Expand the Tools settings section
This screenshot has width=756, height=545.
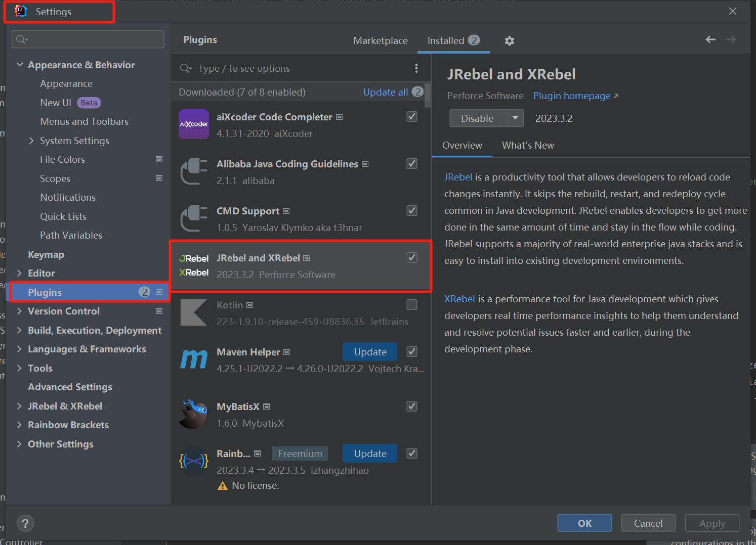[20, 368]
